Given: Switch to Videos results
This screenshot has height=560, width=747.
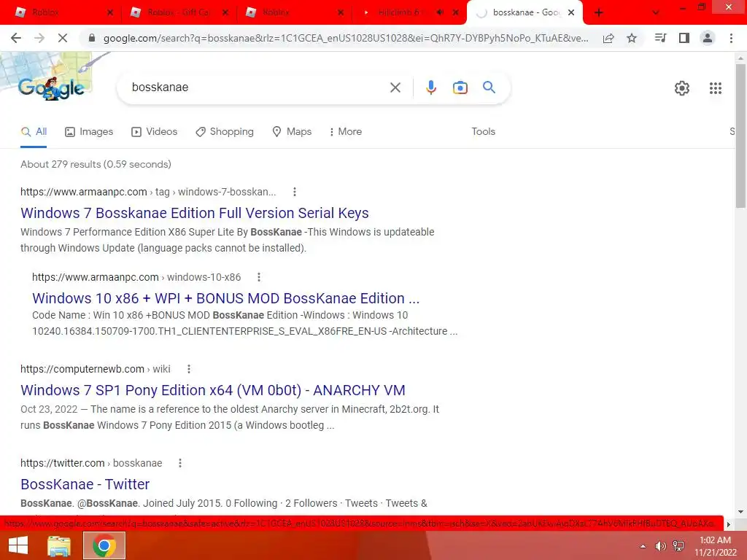Looking at the screenshot, I should (x=155, y=132).
